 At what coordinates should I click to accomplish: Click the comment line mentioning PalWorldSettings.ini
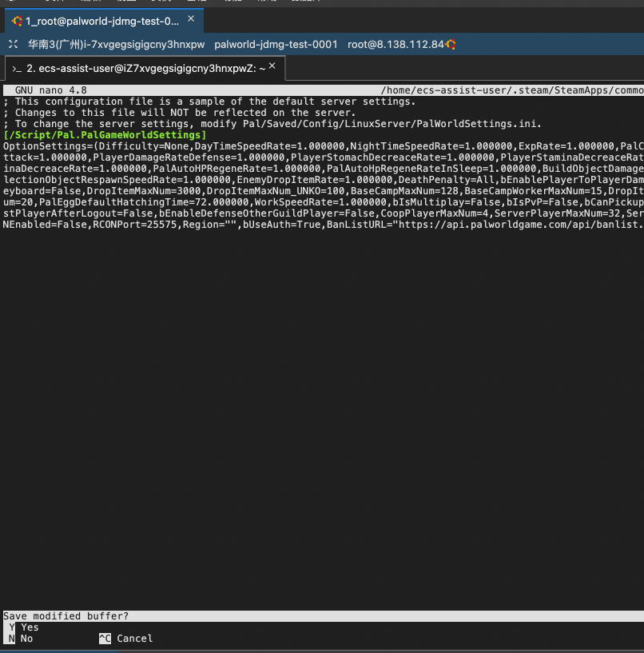click(272, 124)
